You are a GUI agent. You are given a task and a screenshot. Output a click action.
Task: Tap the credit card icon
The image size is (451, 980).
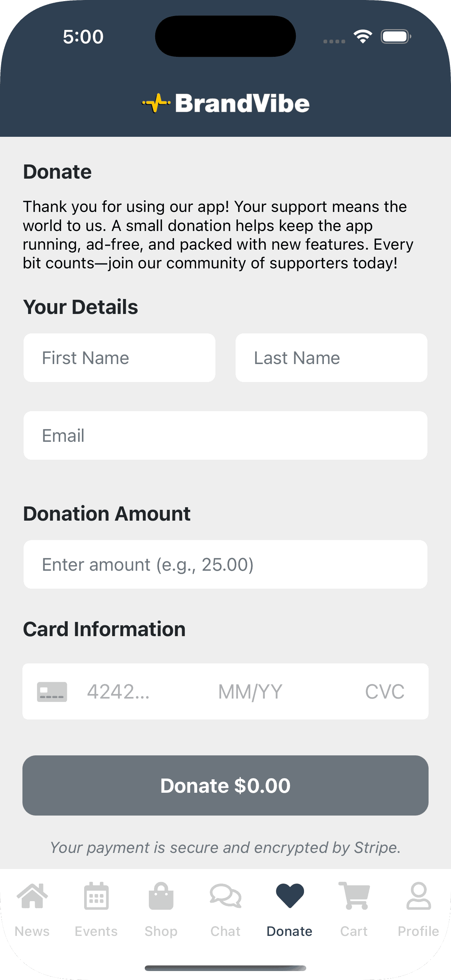[x=52, y=691]
